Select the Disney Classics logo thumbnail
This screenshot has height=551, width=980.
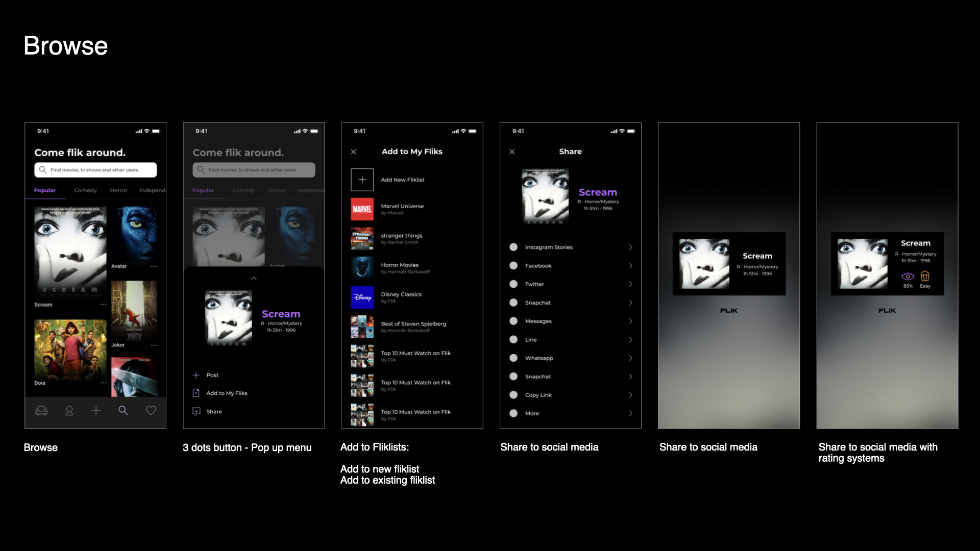tap(362, 297)
